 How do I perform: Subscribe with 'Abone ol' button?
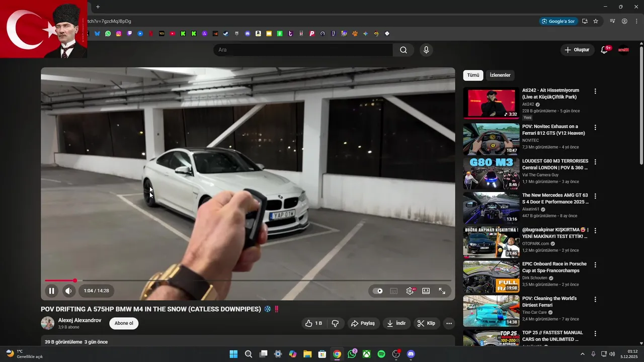(x=124, y=323)
